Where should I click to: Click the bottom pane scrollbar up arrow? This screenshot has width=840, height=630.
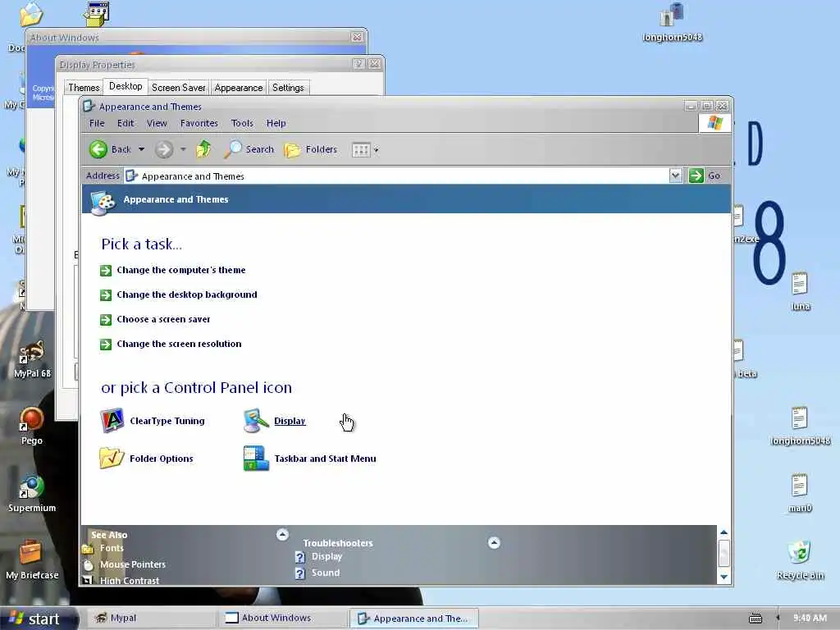[724, 532]
